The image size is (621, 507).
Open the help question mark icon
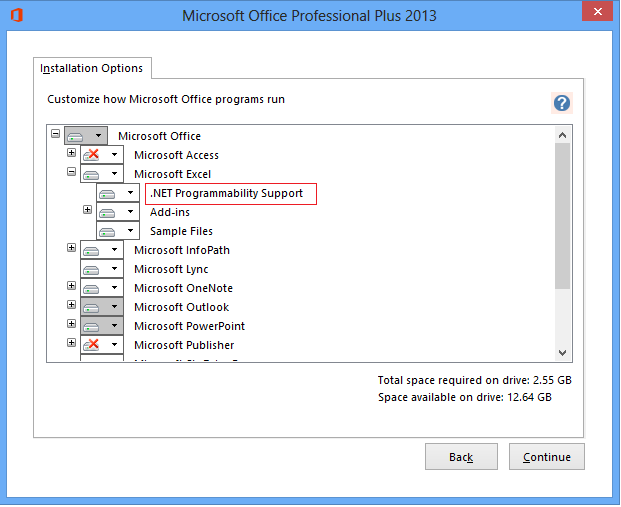click(562, 103)
